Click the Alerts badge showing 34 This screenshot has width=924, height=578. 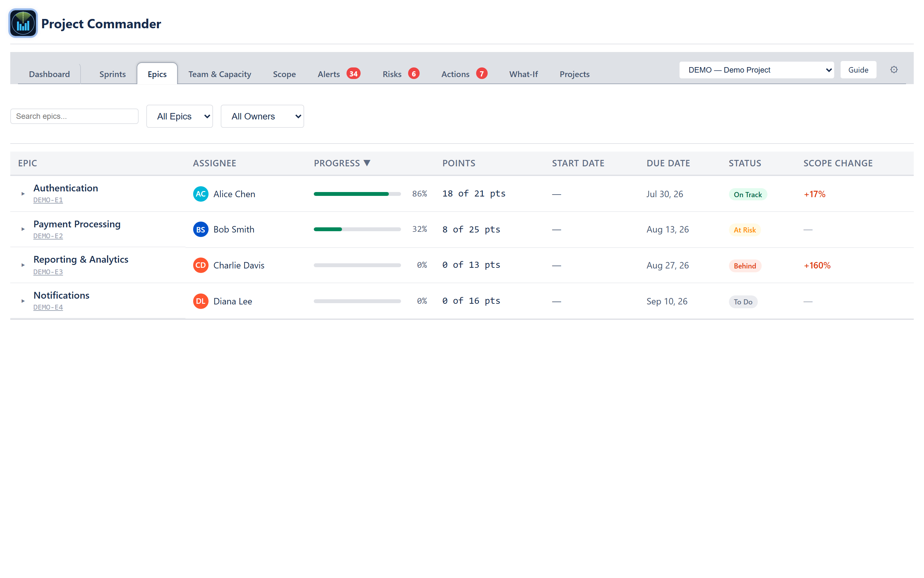click(353, 74)
